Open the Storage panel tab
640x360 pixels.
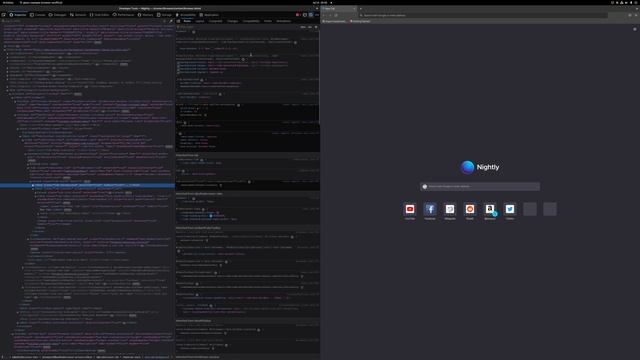(x=164, y=15)
